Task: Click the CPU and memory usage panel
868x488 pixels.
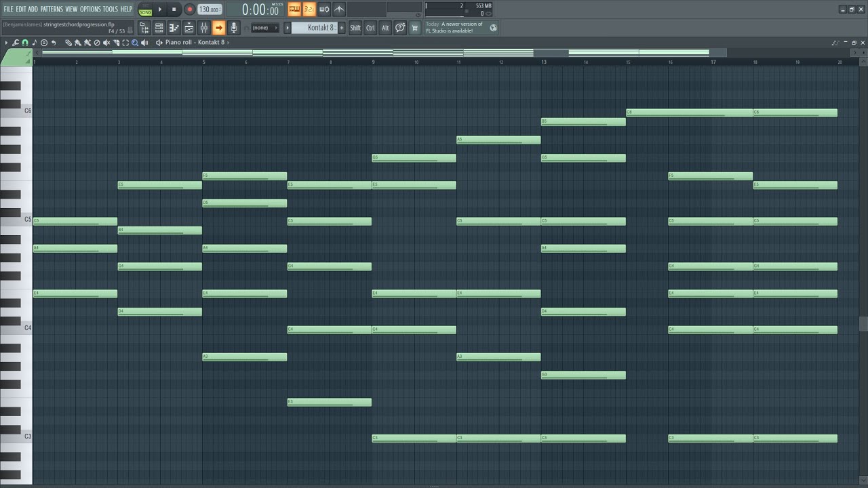Action: 458,9
